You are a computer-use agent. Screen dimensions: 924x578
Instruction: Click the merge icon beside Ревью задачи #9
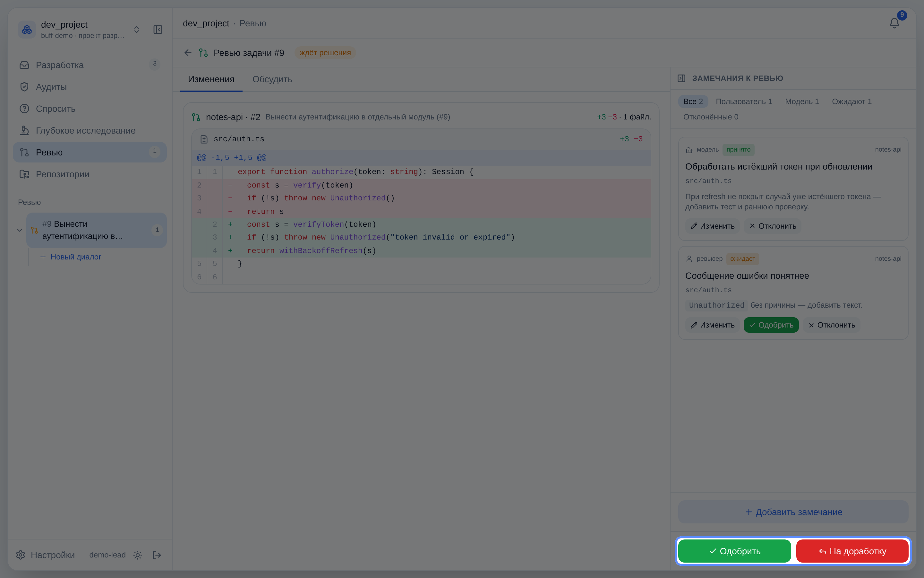point(203,53)
